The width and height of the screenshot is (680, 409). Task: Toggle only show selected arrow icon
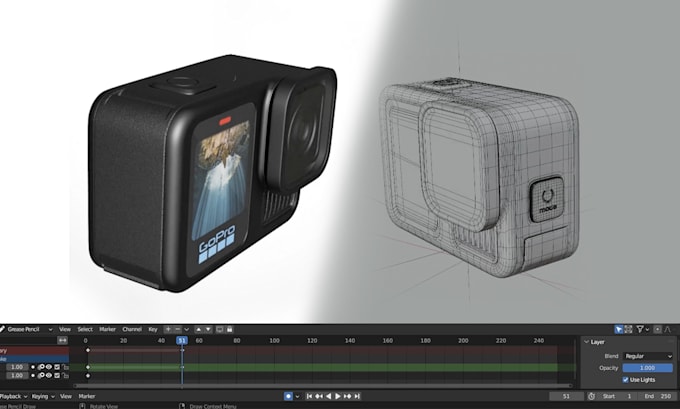click(619, 330)
